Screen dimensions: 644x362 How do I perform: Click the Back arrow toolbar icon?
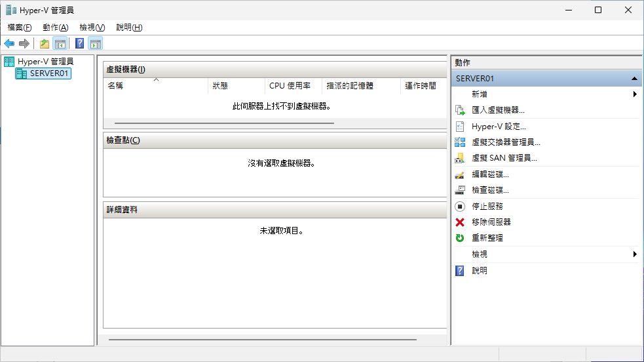9,43
